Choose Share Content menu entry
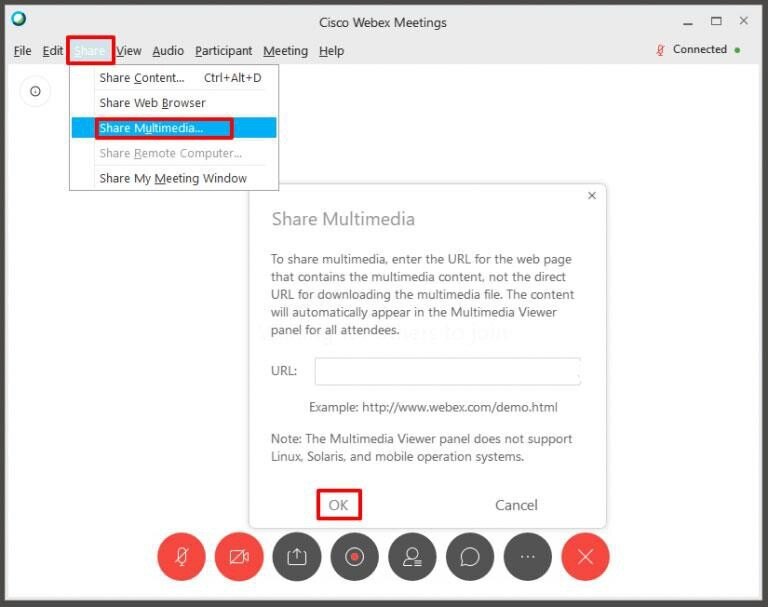 (174, 78)
